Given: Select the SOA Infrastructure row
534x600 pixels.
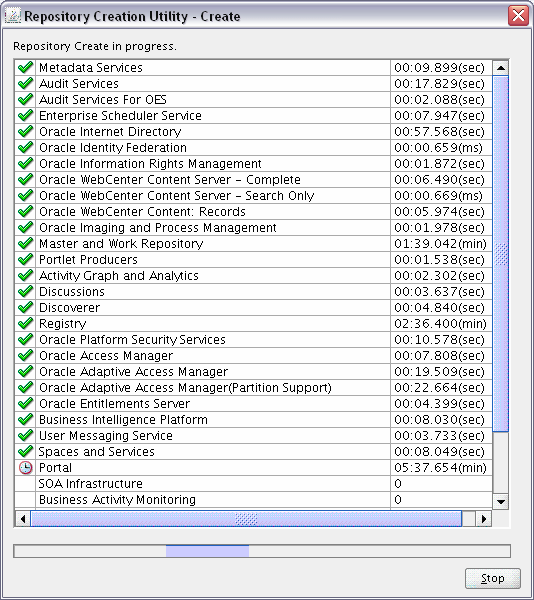Looking at the screenshot, I should [254, 484].
